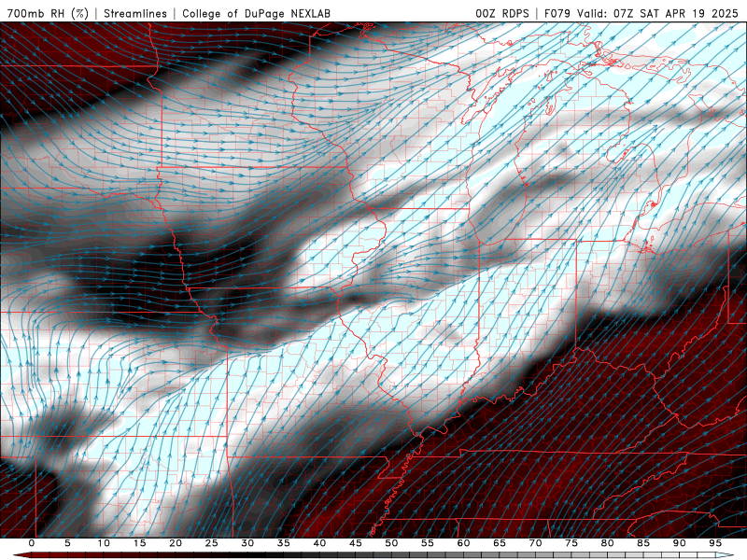Click the "700mb RH (%)" title text
The image size is (747, 560).
(49, 13)
